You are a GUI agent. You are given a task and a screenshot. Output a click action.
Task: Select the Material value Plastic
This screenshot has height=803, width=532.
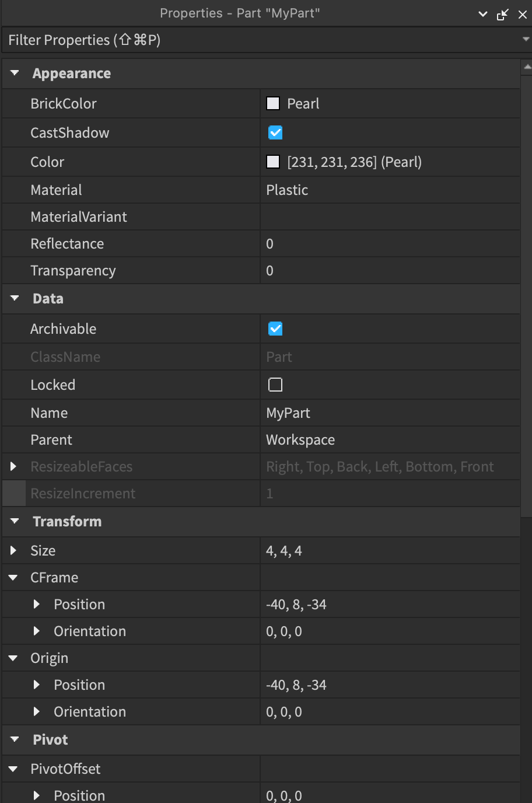click(x=287, y=190)
